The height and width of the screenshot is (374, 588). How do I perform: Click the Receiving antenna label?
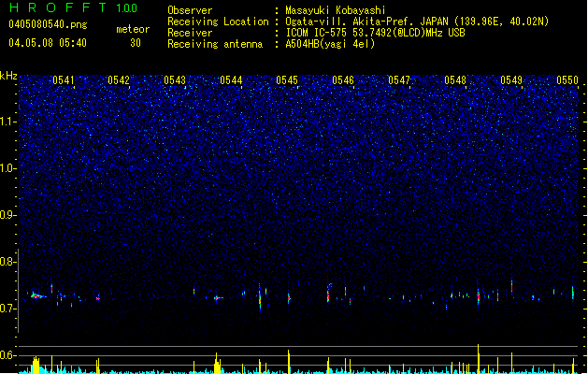pos(215,44)
